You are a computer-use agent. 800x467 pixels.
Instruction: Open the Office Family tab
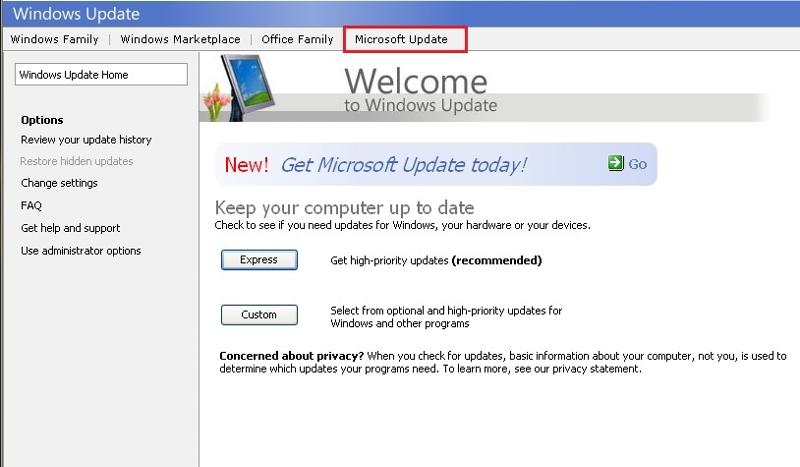click(x=297, y=39)
